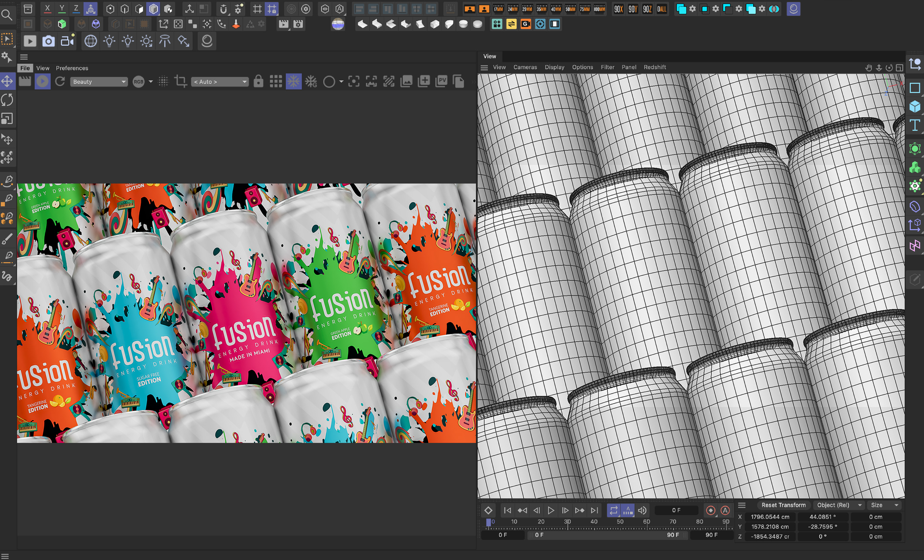Enable autokeying with the A record button
This screenshot has width=924, height=560.
tap(725, 510)
